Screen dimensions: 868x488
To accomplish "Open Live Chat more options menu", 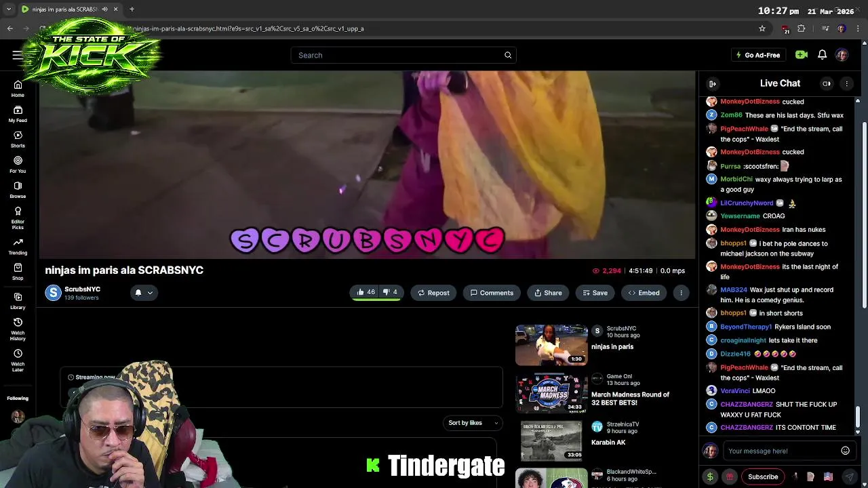I will pos(846,83).
